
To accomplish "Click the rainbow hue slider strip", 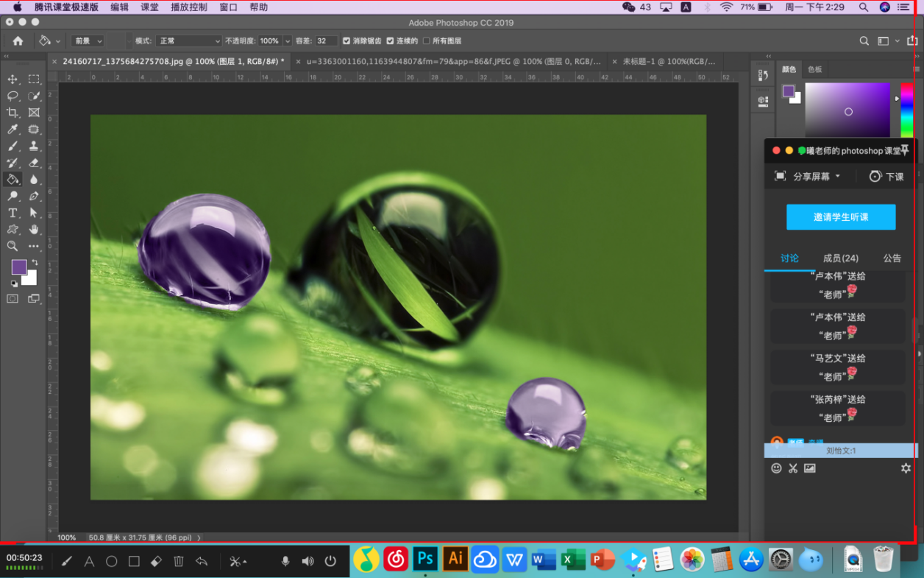I will (906, 110).
